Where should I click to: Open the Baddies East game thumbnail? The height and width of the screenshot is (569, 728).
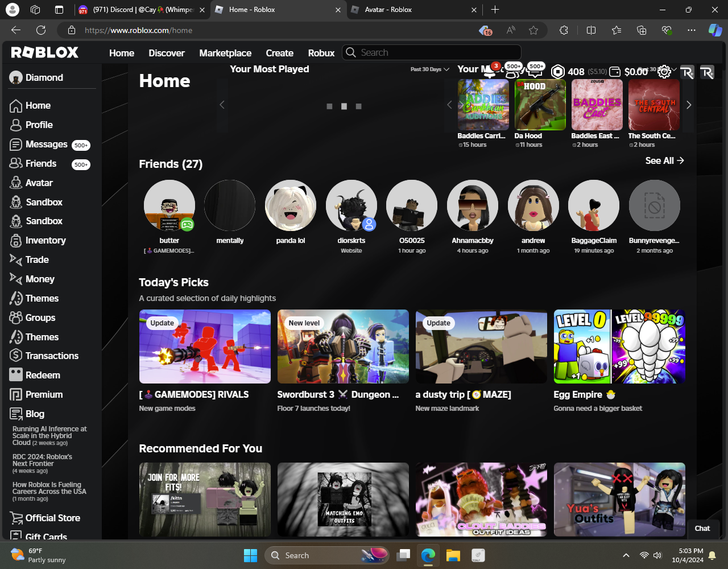click(597, 105)
